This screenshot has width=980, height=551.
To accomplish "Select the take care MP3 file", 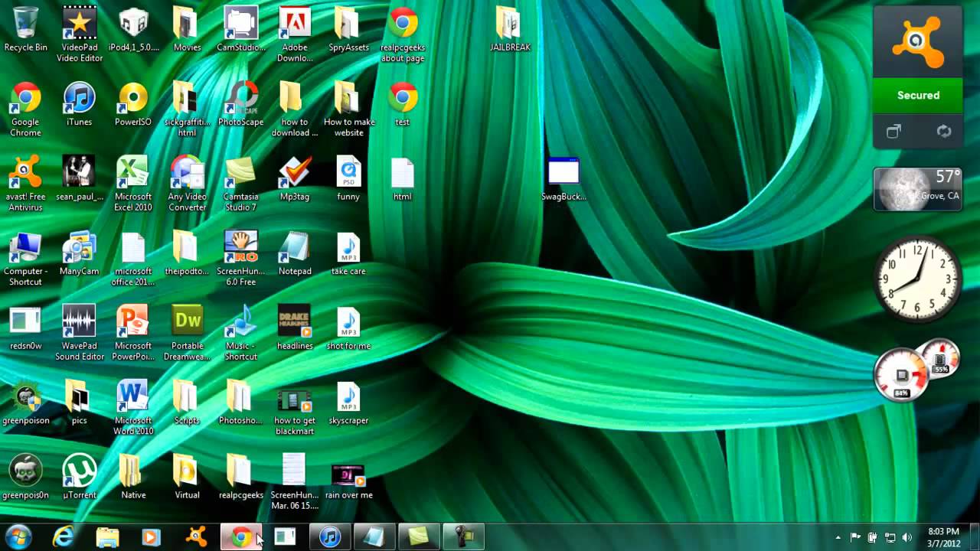I will coord(348,253).
